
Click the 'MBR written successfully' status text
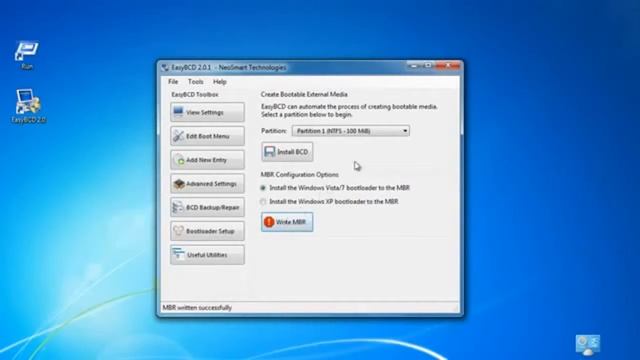pos(197,307)
